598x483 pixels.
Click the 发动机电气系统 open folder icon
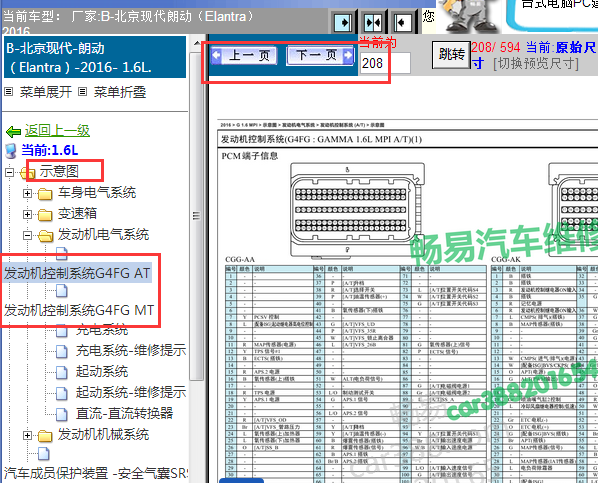(46, 236)
